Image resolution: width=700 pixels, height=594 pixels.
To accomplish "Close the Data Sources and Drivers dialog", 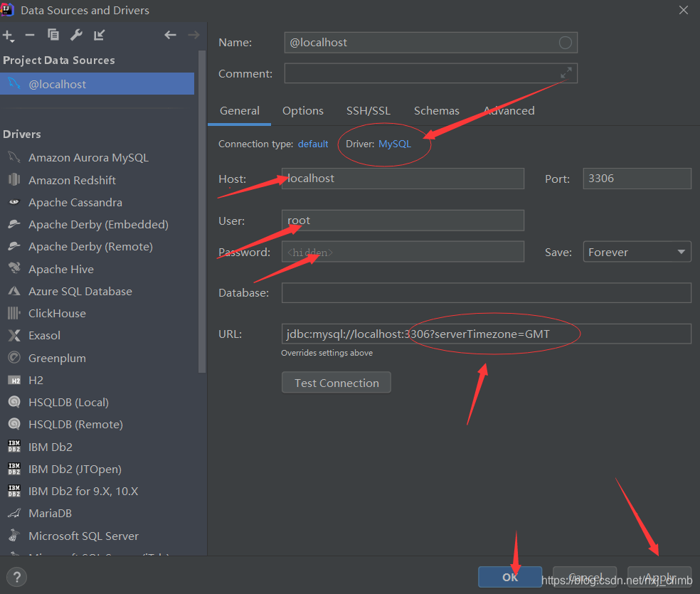I will [x=684, y=10].
